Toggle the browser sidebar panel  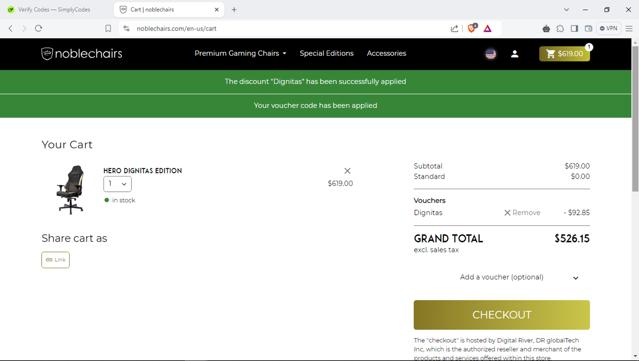(574, 29)
